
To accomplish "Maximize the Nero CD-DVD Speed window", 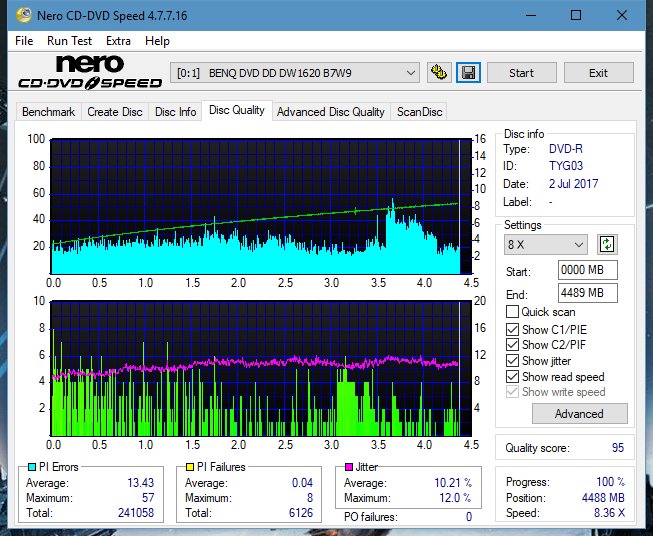I will pyautogui.click(x=576, y=15).
